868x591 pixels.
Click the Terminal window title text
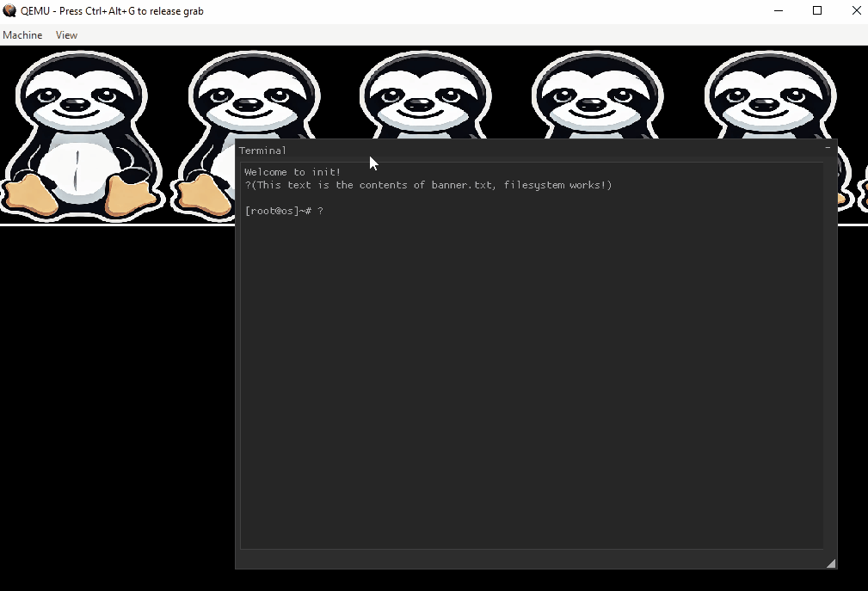click(262, 151)
